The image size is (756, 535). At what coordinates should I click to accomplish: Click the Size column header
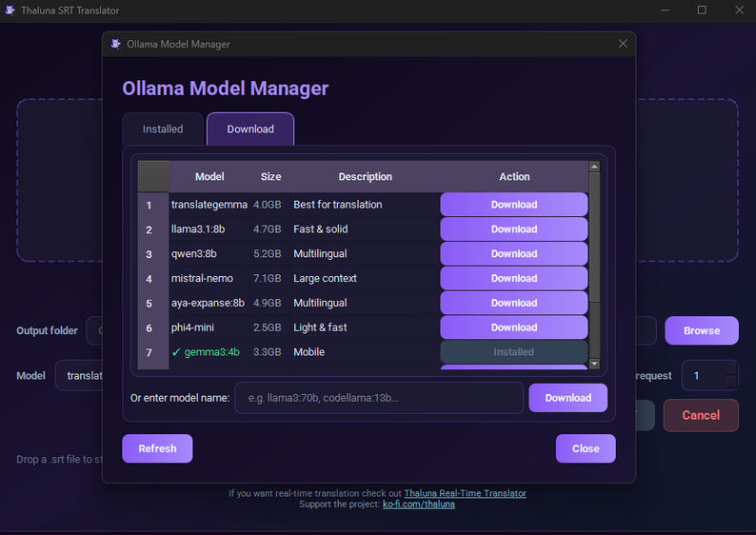[x=271, y=176]
